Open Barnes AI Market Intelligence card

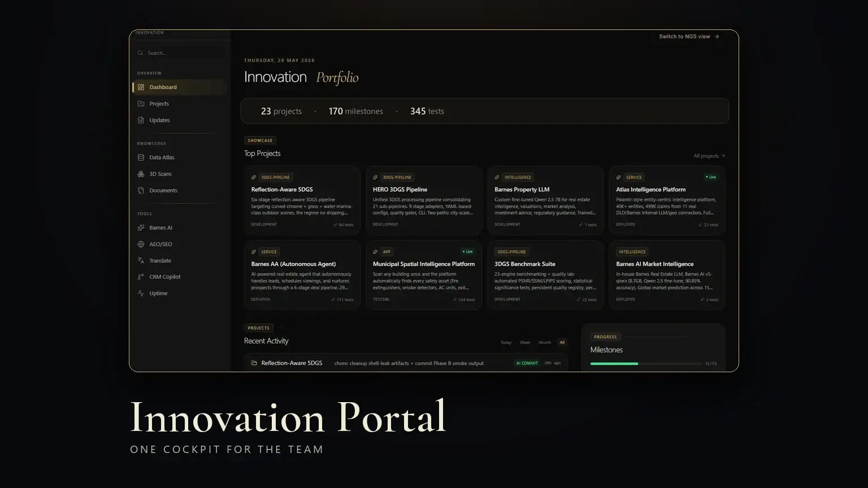(x=667, y=275)
